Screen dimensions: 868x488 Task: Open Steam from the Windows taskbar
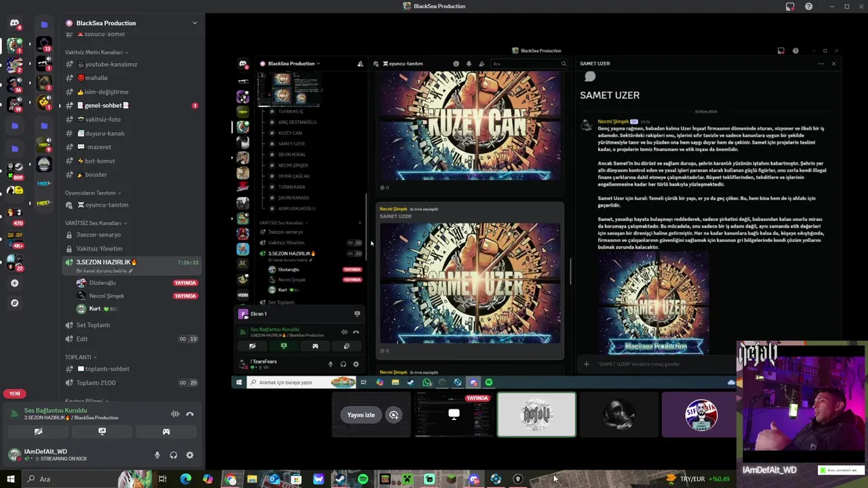(x=340, y=479)
